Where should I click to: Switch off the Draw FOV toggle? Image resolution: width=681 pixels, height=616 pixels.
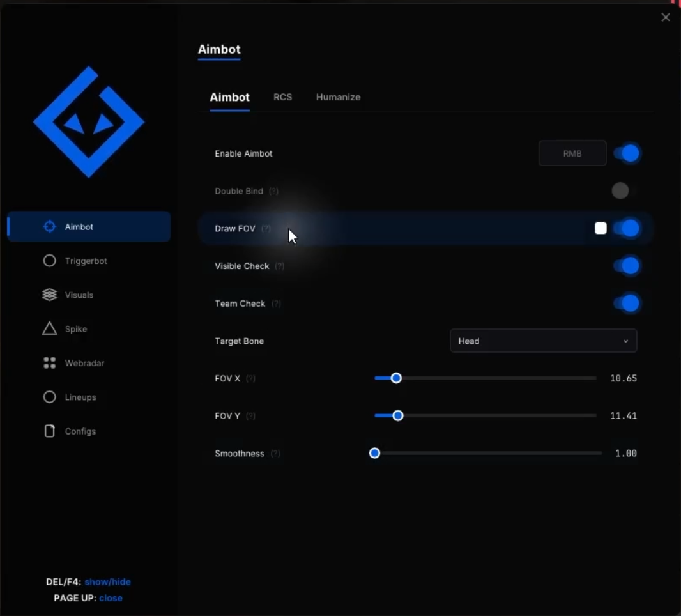click(627, 228)
